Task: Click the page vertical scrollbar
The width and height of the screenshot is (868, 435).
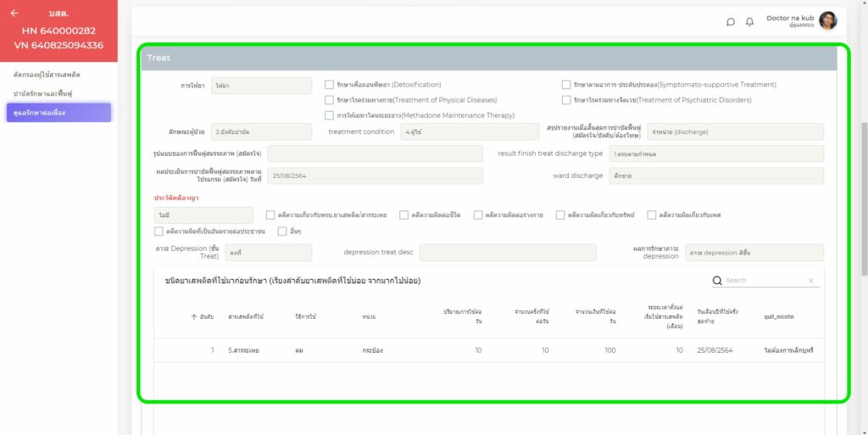Action: pyautogui.click(x=863, y=195)
